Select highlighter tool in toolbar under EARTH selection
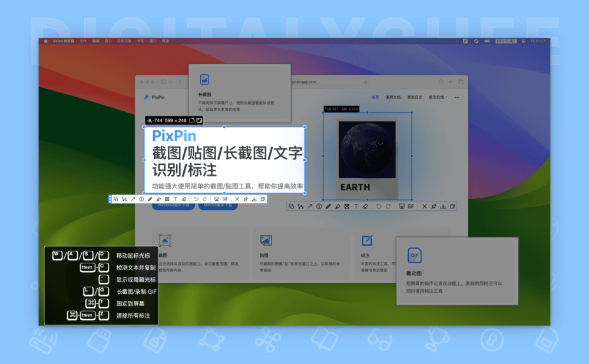 tap(337, 206)
